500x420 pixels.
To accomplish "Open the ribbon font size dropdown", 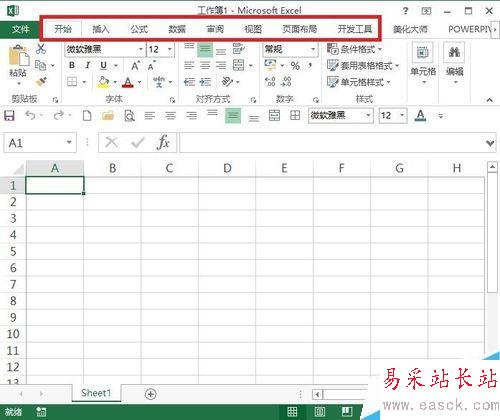I will coord(169,49).
